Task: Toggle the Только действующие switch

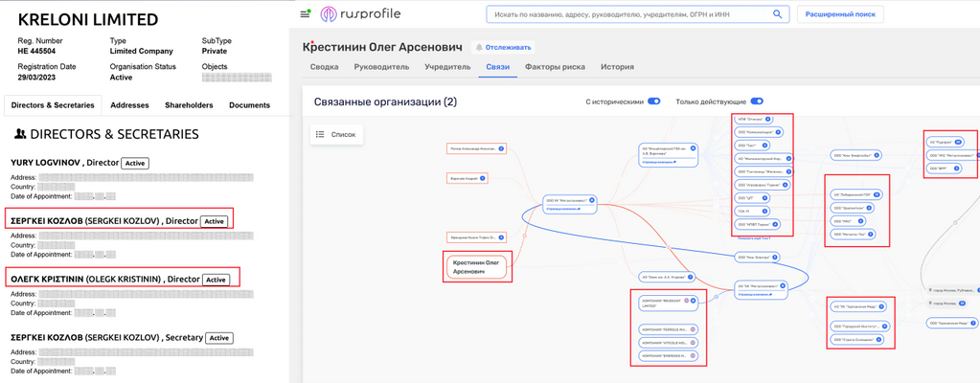Action: click(x=757, y=101)
